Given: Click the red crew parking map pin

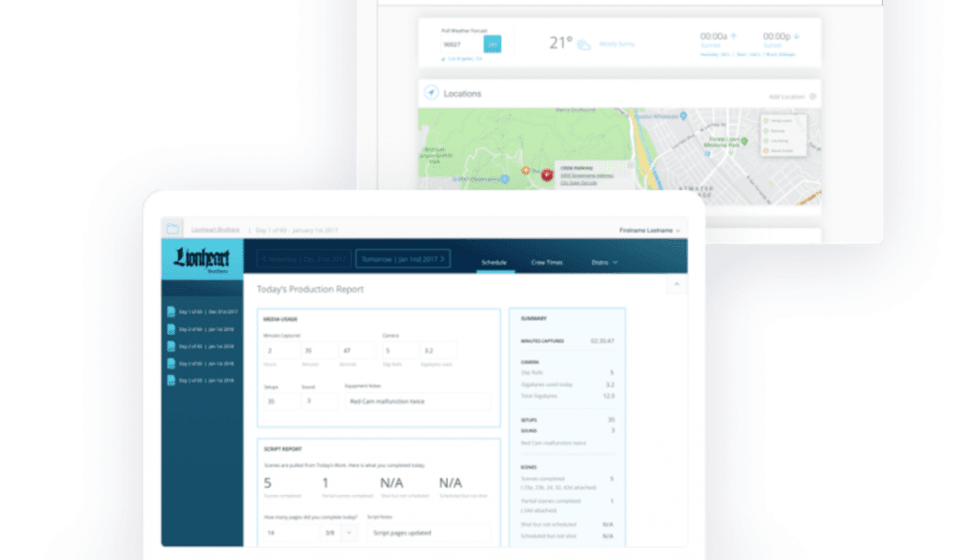Looking at the screenshot, I should tap(546, 174).
